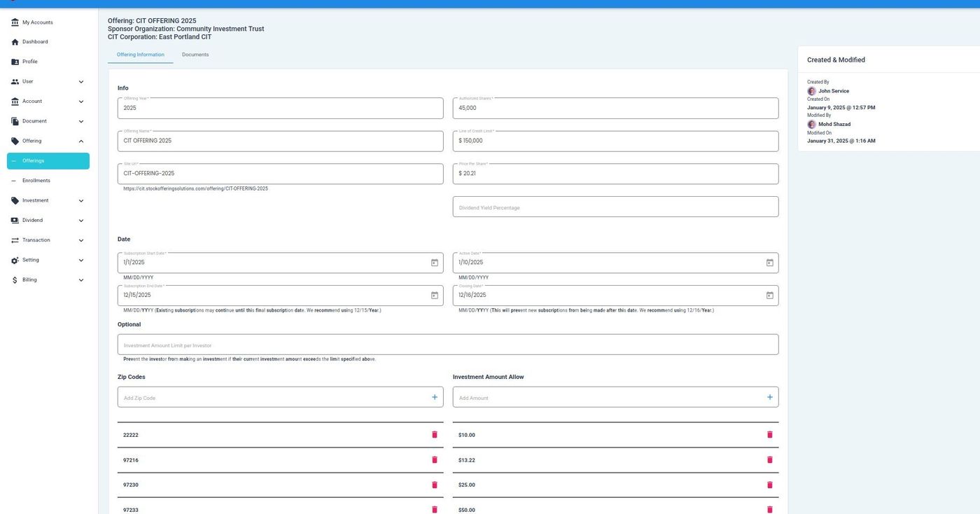The image size is (980, 514).
Task: Delete zip code 97216 using its trash icon
Action: [x=434, y=459]
